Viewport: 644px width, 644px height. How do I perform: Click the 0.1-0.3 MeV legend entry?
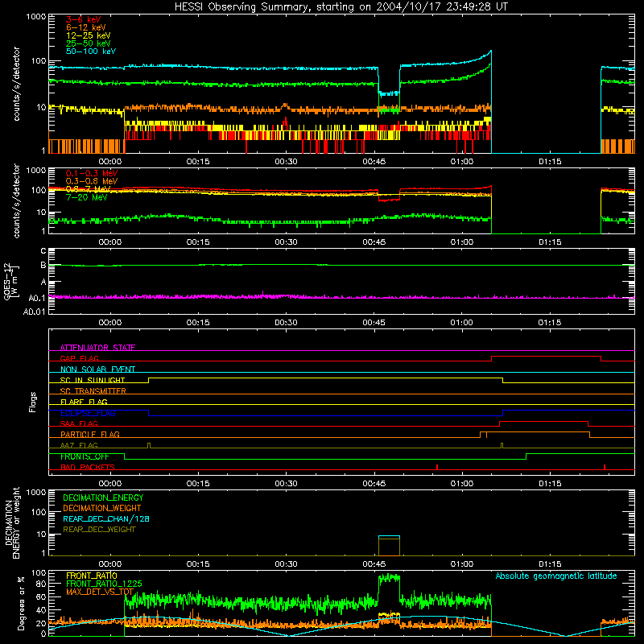(x=92, y=173)
